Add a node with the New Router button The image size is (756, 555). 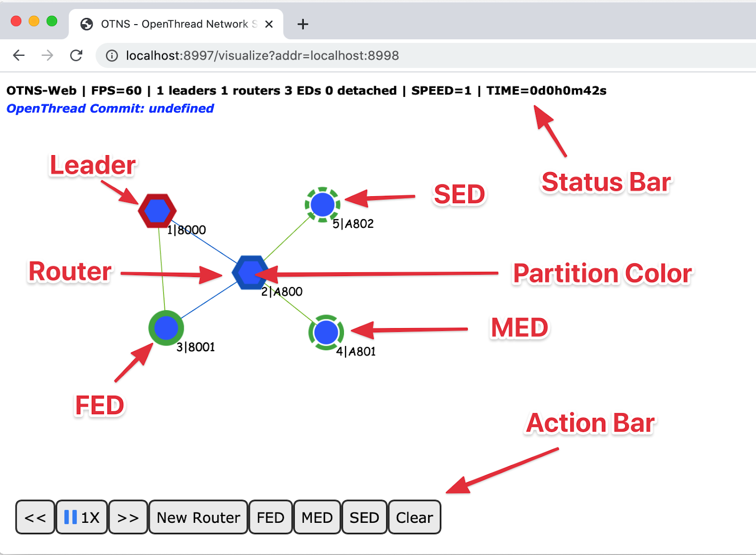tap(198, 517)
